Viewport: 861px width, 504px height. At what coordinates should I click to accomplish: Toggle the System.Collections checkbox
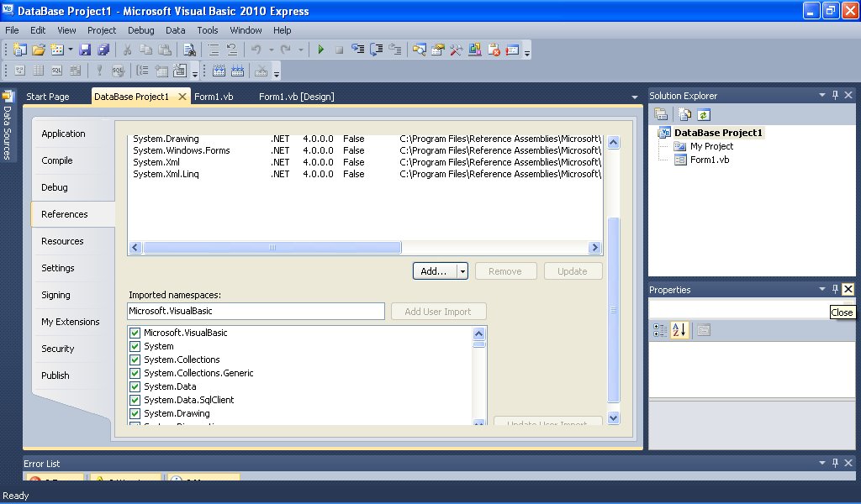point(135,360)
